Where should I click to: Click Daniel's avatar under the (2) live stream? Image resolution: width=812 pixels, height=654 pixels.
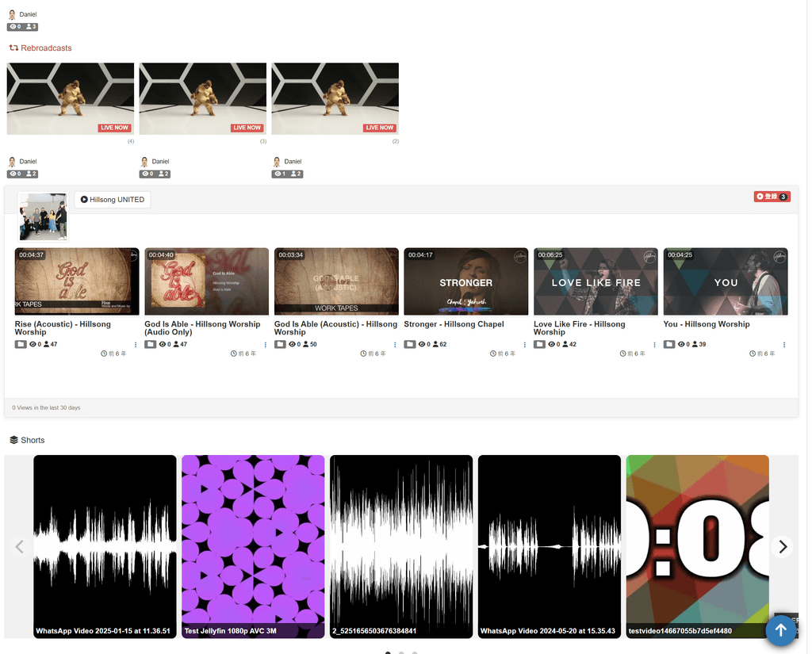click(x=277, y=162)
